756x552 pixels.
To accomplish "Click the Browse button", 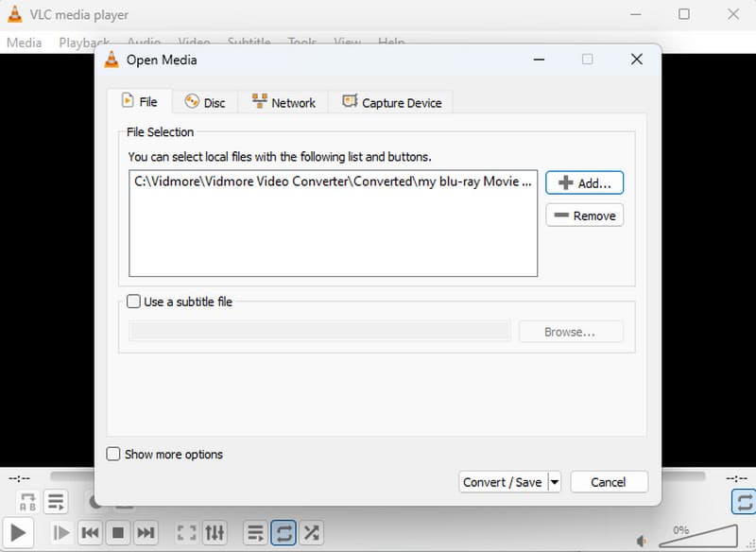I will [570, 332].
